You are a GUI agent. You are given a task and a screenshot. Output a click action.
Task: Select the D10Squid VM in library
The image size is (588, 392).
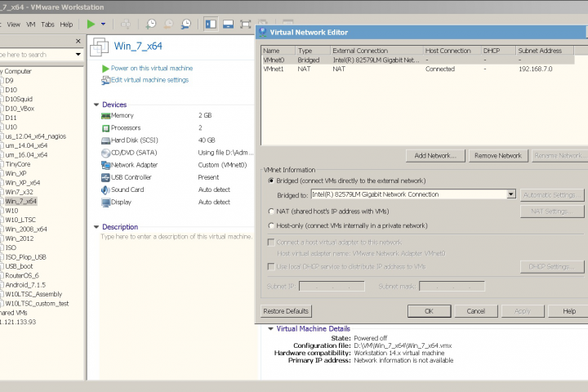[x=19, y=99]
